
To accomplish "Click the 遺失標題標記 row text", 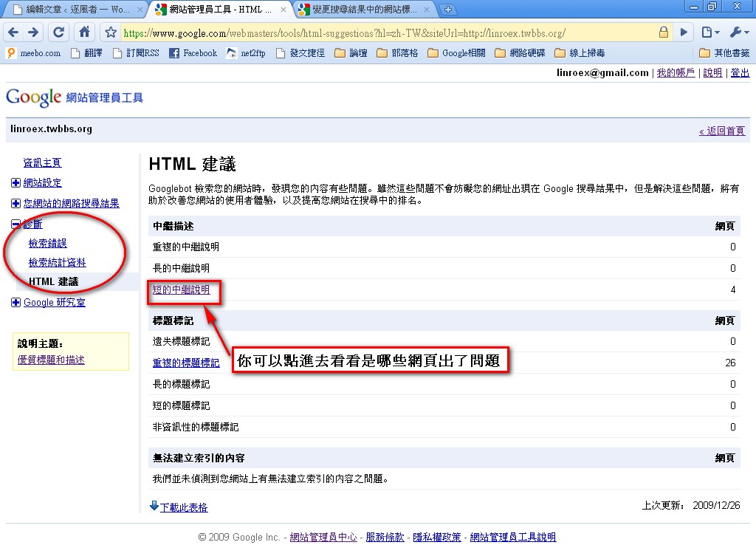I will [182, 341].
